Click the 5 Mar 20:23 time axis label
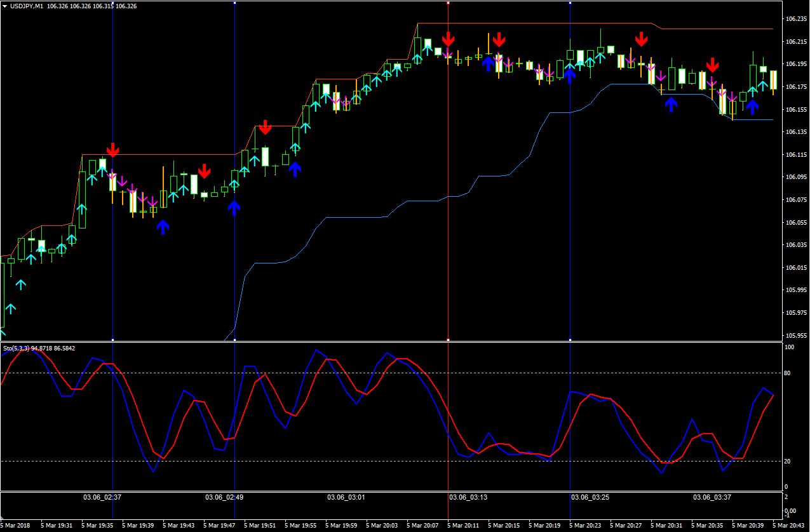 tap(585, 526)
